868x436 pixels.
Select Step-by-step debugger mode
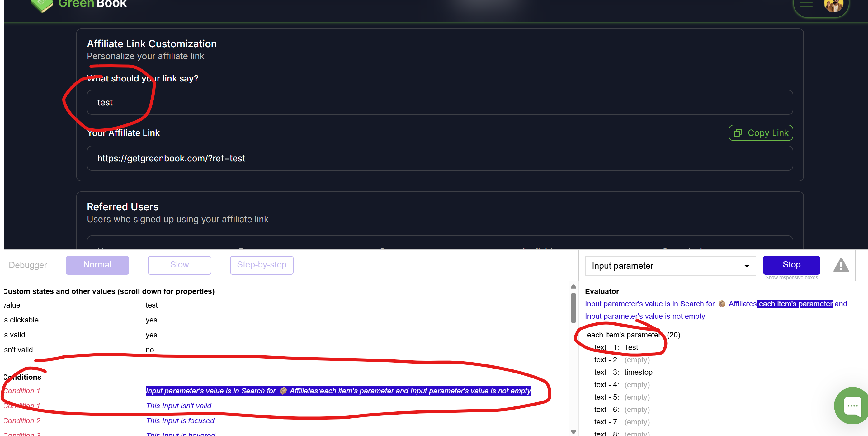(x=262, y=265)
